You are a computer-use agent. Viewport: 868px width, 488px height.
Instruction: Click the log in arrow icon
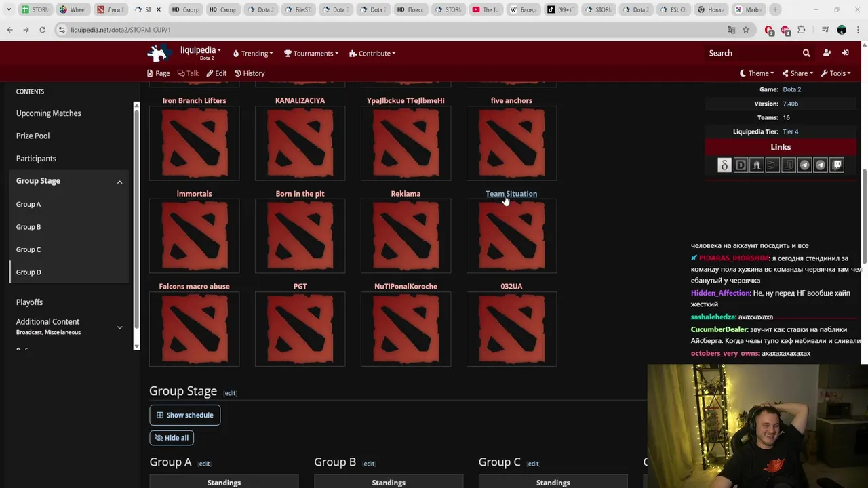(845, 53)
